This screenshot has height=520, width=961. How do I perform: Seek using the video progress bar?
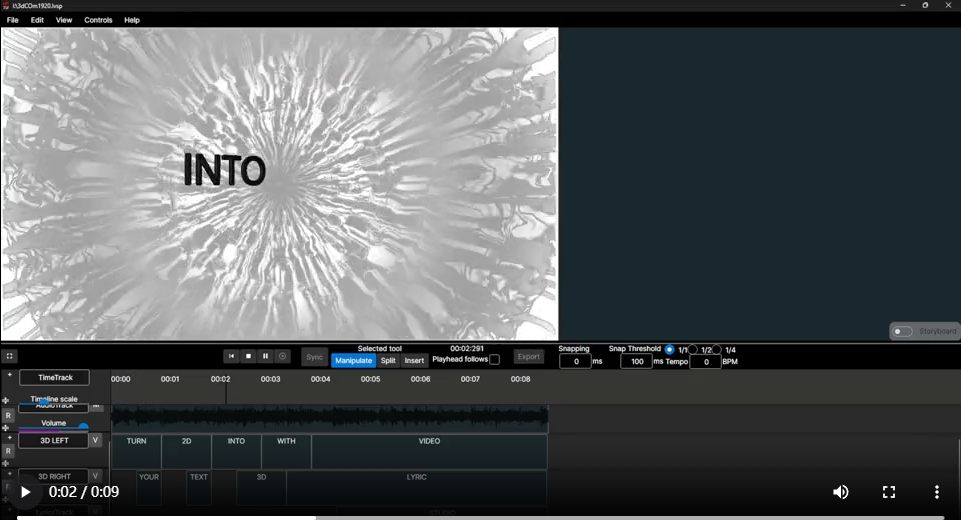[x=480, y=518]
